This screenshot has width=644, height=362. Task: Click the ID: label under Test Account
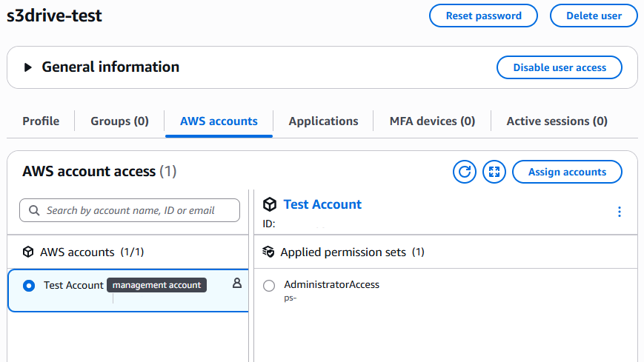pyautogui.click(x=269, y=224)
